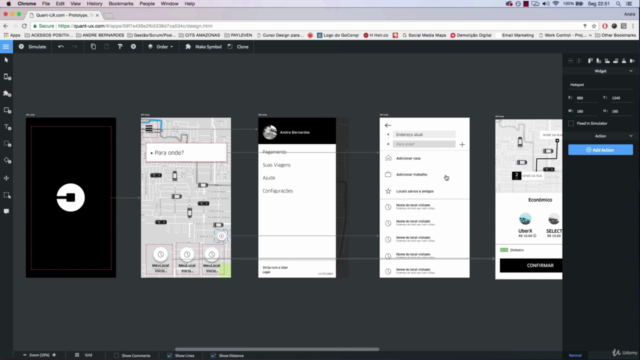
Task: Select the dashed selection marquee tool
Action: [7, 195]
